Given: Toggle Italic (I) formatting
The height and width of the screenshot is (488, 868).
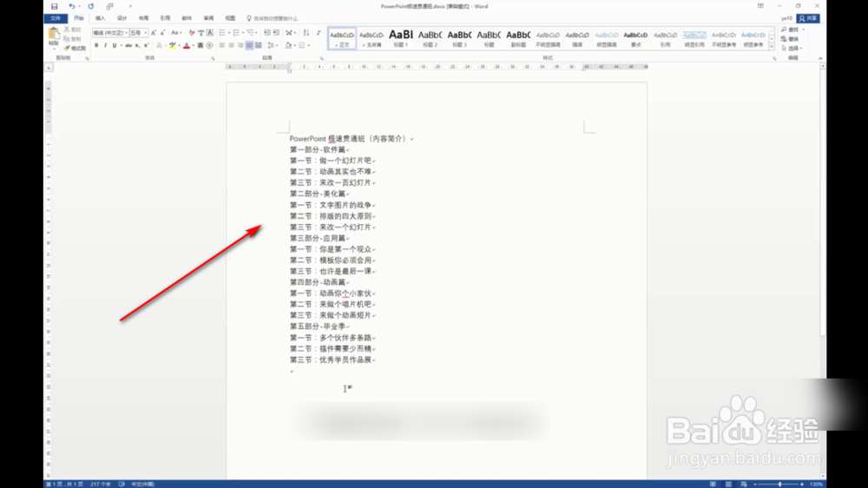Looking at the screenshot, I should [x=105, y=45].
